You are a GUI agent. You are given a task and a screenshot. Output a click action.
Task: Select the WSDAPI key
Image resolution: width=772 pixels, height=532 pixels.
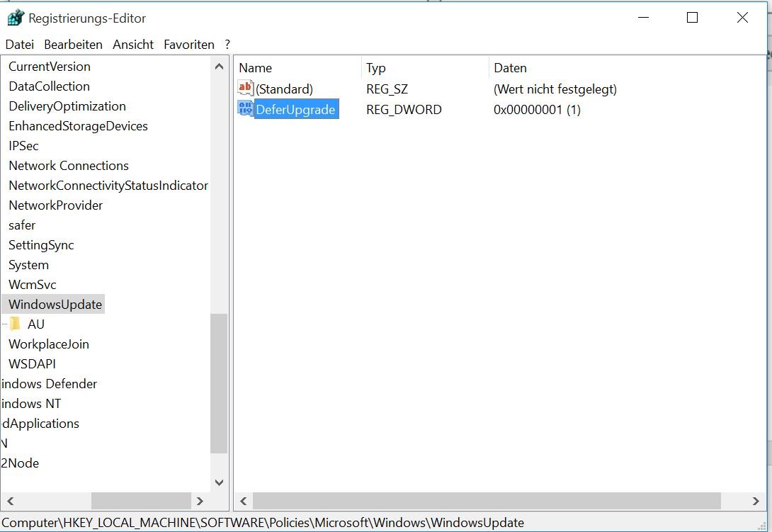[x=32, y=363]
